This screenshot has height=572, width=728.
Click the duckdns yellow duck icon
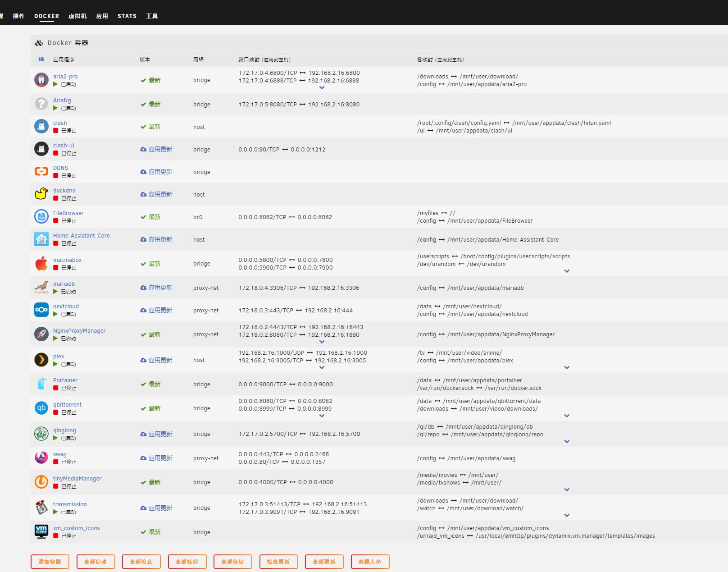pos(41,194)
